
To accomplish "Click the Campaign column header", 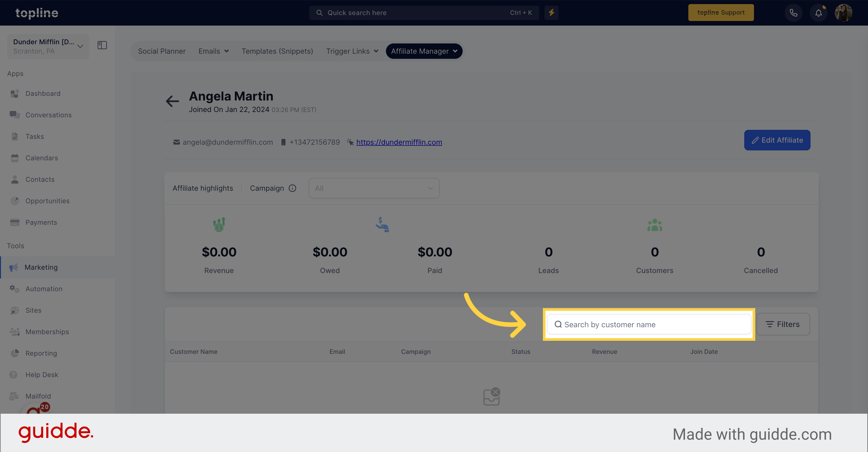I will click(x=416, y=352).
